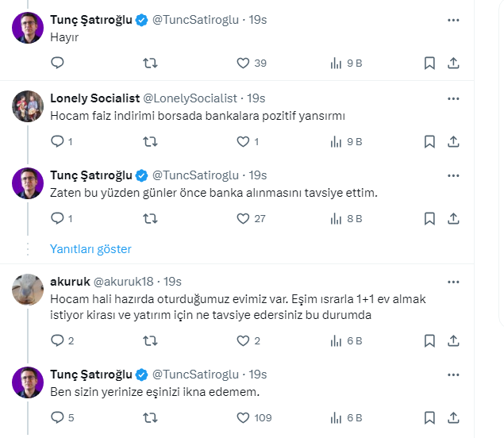Screen dimensions: 504x438
Task: Open more options on the "Hayır" tweet
Action: tap(453, 20)
